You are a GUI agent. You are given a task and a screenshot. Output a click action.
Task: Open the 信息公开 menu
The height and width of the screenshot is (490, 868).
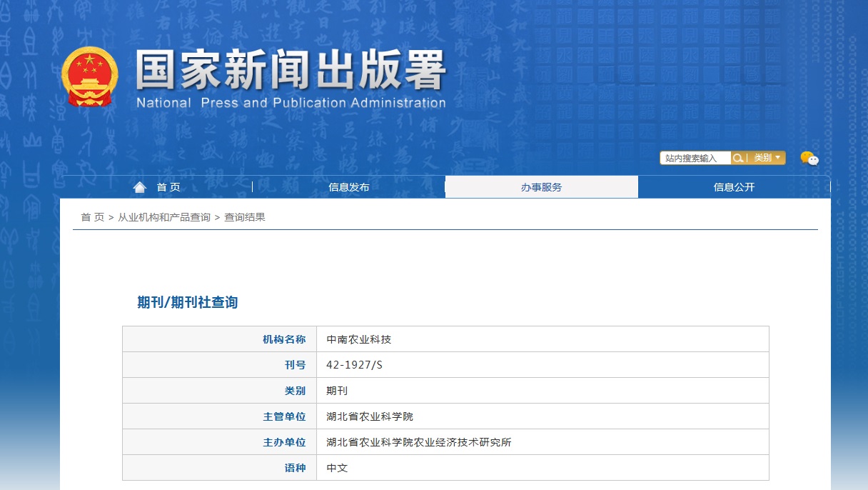click(732, 186)
